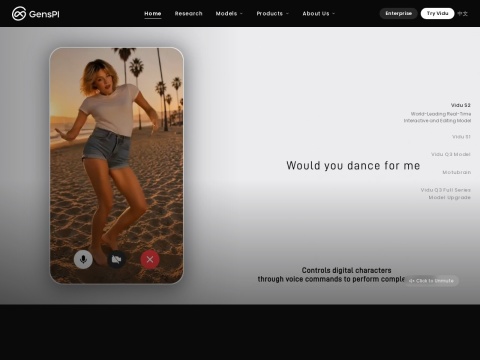
Task: Select the Vidu S1 section
Action: pos(461,137)
